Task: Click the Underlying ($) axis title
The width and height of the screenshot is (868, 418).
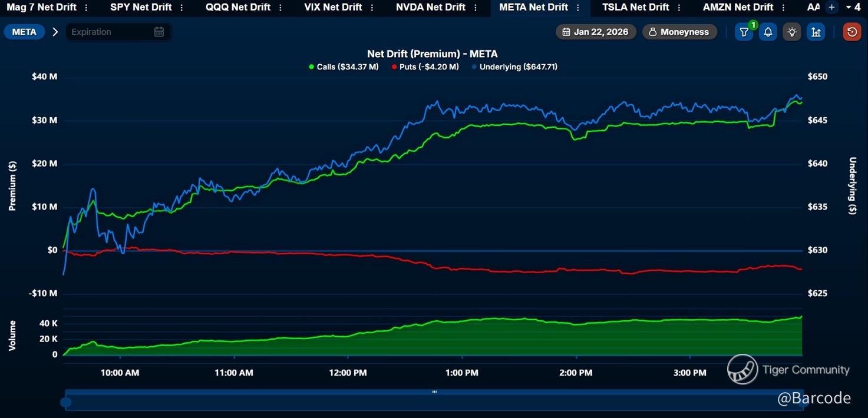Action: tap(852, 185)
